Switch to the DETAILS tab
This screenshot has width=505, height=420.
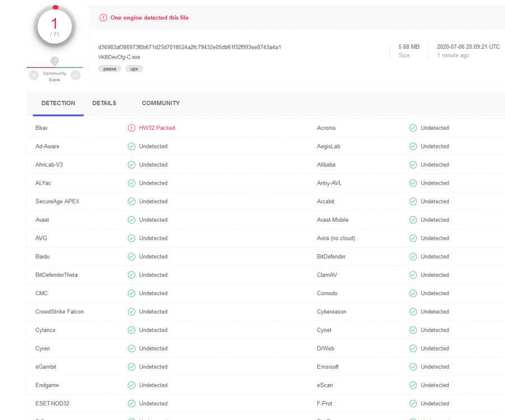pos(104,103)
